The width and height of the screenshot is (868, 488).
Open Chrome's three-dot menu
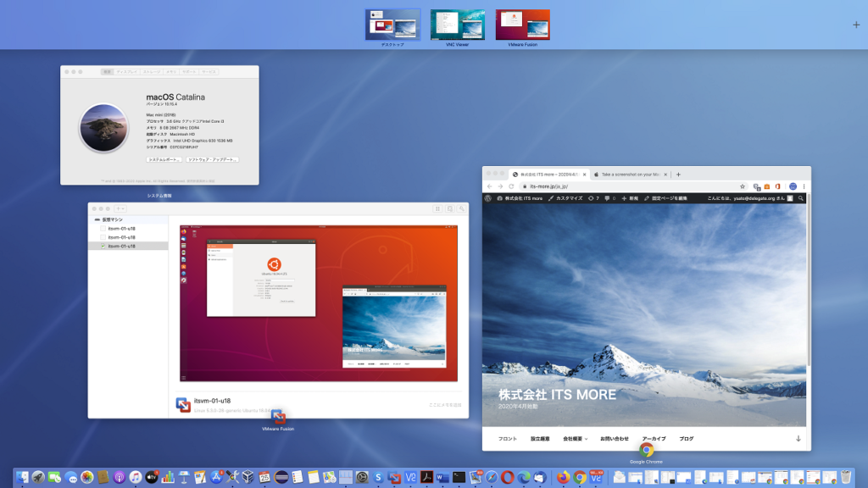point(804,186)
